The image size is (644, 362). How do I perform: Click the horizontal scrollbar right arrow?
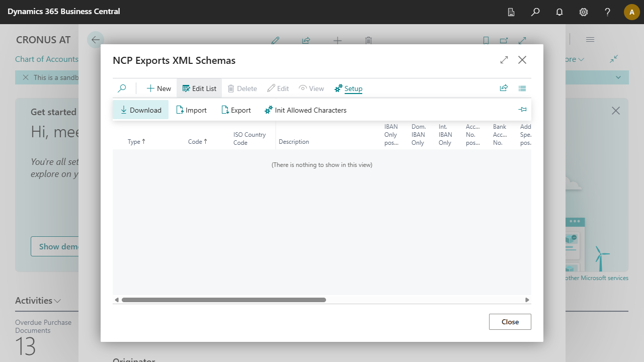(x=527, y=300)
